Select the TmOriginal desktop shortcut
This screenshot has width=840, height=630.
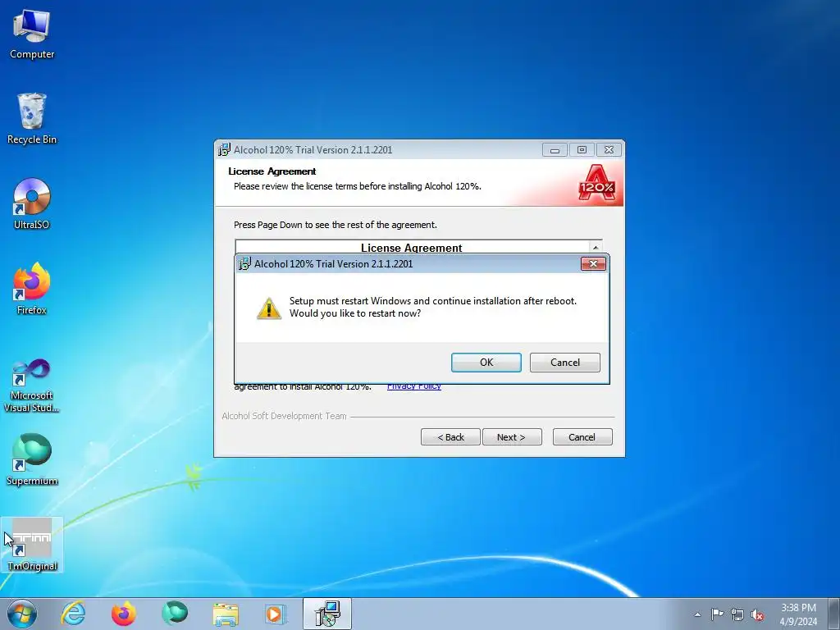[32, 545]
